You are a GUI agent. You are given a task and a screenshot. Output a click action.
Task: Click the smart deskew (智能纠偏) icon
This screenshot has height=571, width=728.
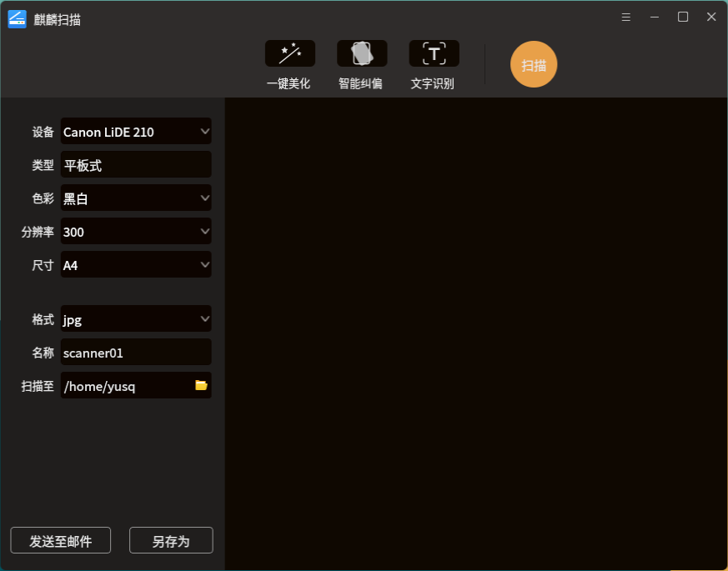point(362,53)
